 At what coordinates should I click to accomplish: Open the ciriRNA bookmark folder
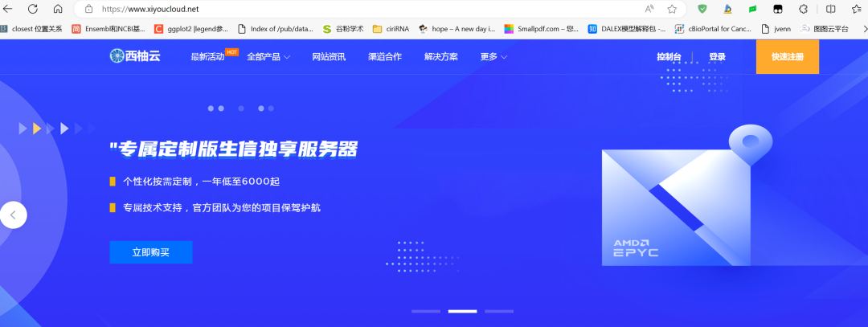[x=391, y=29]
